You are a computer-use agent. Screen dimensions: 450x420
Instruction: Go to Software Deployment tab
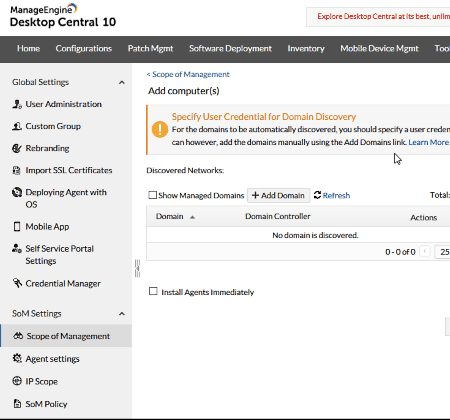(230, 49)
